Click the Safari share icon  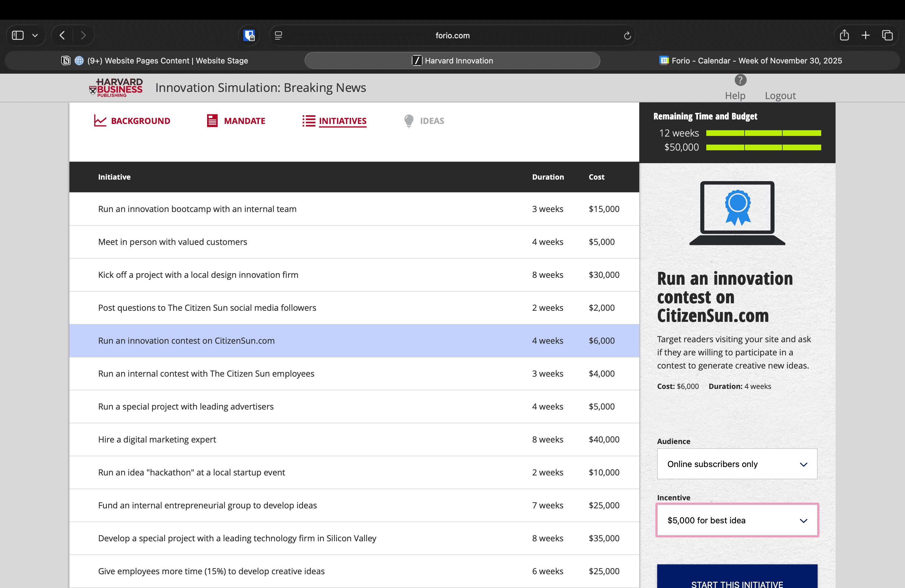click(x=844, y=35)
